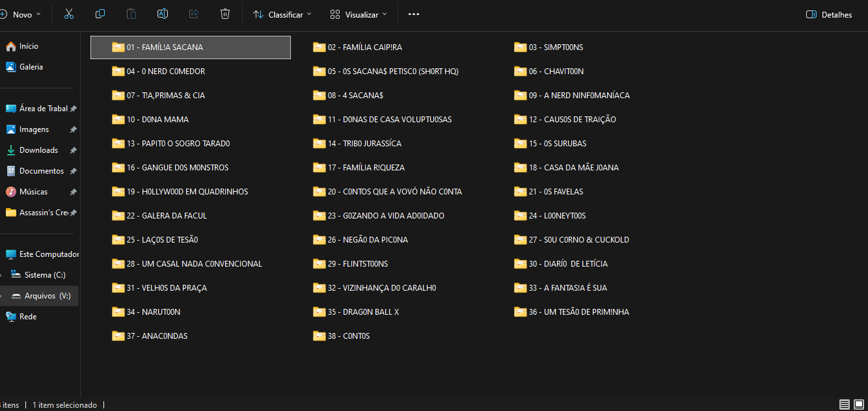This screenshot has height=411, width=868.
Task: Open the Classificar sort dropdown
Action: (282, 14)
